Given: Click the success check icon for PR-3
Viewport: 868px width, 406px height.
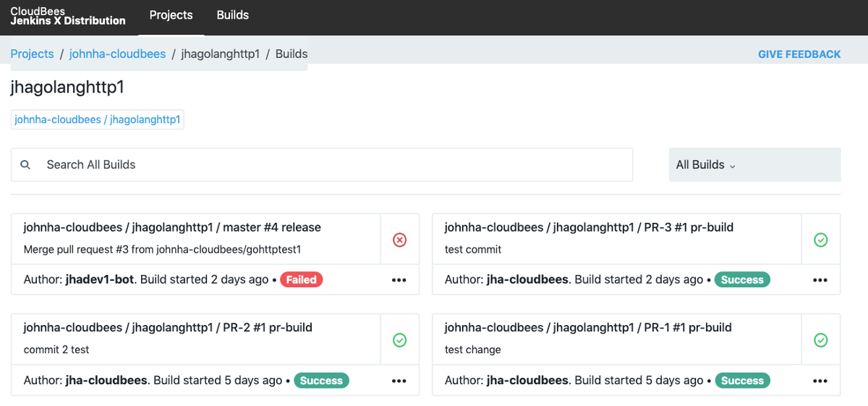Looking at the screenshot, I should (820, 240).
